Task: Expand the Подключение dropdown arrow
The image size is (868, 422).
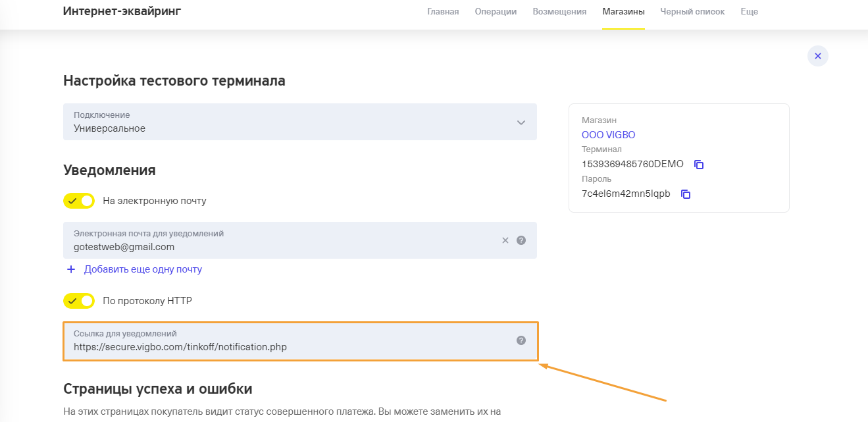Action: click(521, 122)
